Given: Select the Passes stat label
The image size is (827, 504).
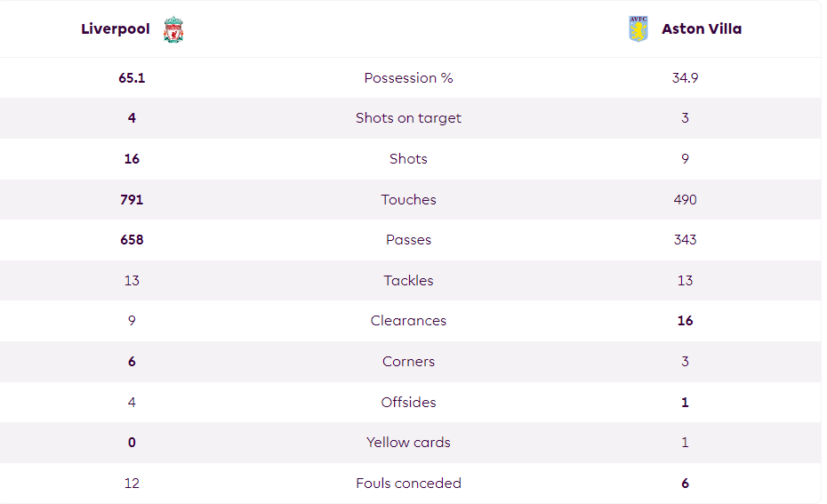Looking at the screenshot, I should click(x=408, y=240).
